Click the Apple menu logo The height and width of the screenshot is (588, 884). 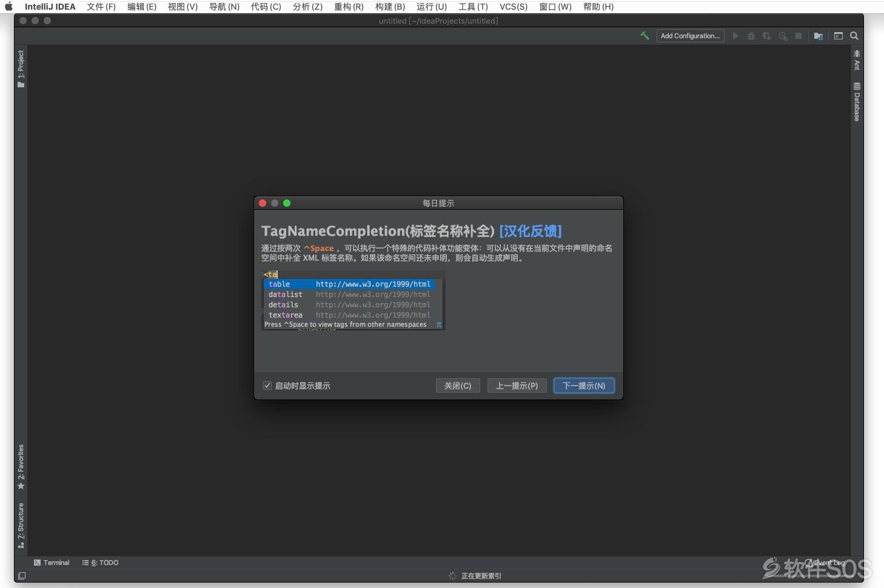(8, 7)
